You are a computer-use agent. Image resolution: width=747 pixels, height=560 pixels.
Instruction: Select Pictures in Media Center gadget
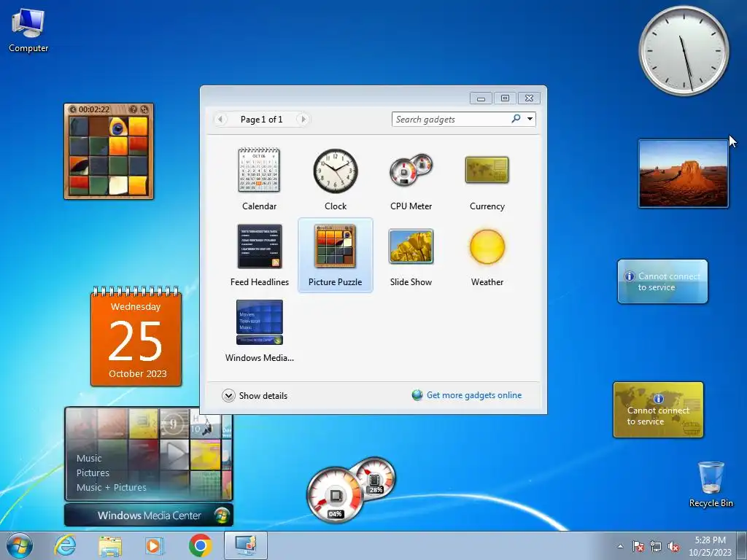pyautogui.click(x=93, y=472)
